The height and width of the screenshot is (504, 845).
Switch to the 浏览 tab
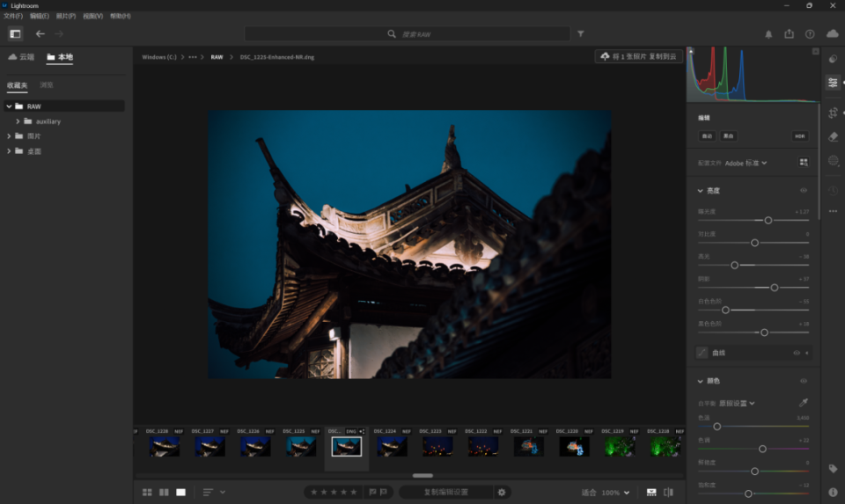click(47, 85)
